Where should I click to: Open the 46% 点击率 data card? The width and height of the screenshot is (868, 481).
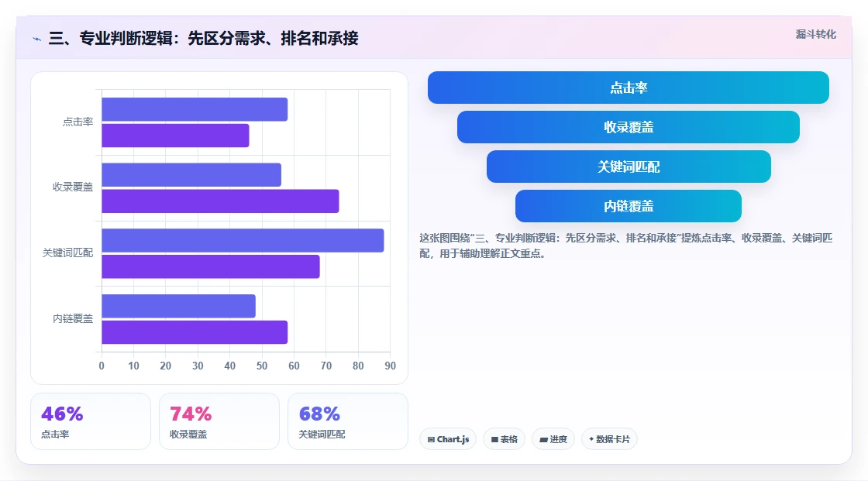point(91,422)
